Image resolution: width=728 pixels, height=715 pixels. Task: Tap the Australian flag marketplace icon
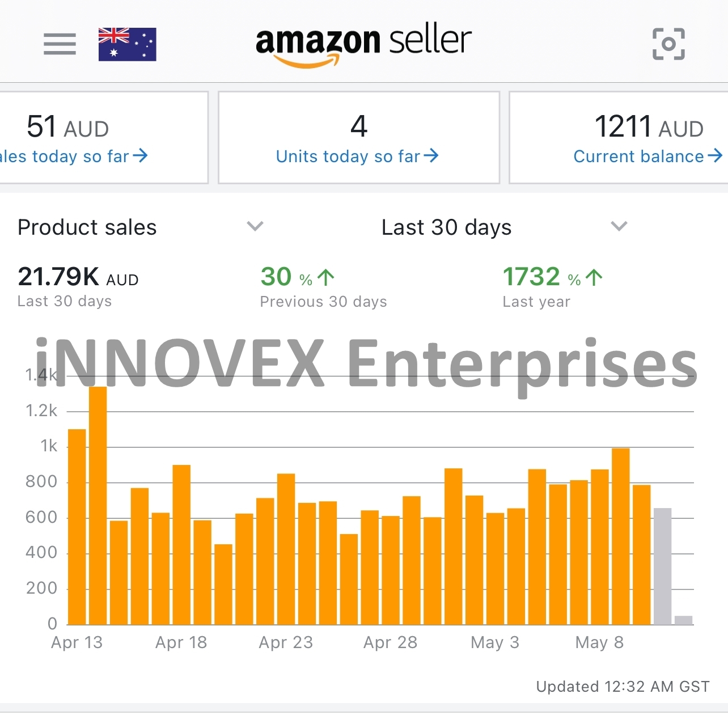click(127, 44)
